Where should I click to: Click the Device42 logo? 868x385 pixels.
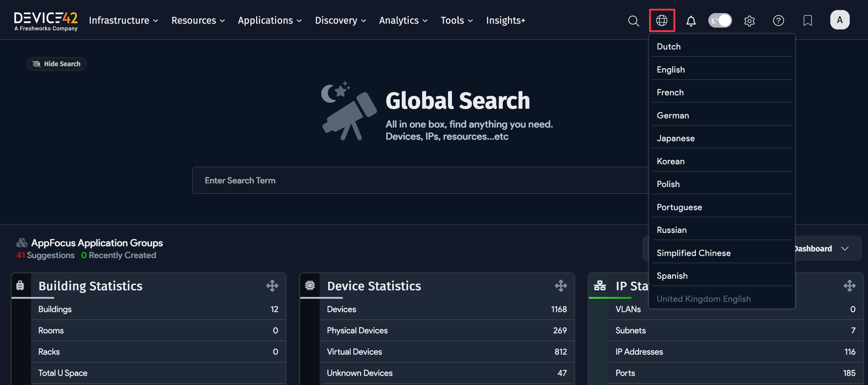(46, 20)
